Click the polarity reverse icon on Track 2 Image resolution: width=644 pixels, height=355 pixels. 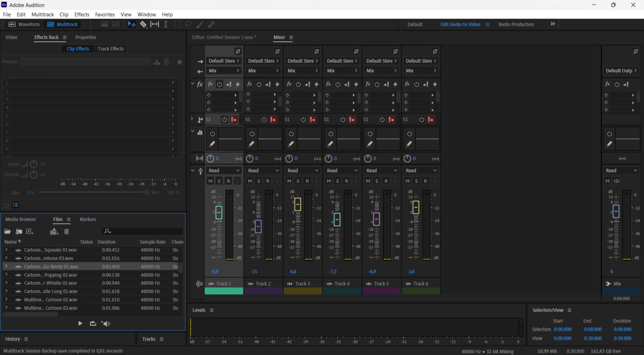[x=277, y=51]
